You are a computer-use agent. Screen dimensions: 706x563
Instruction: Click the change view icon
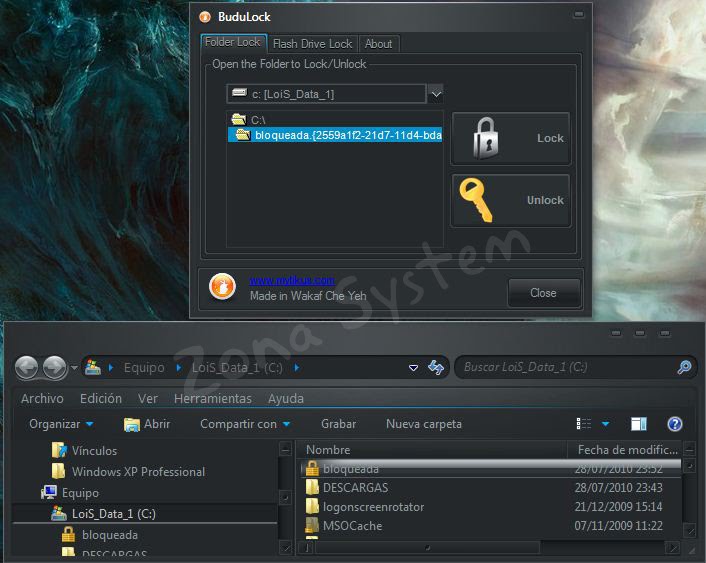click(x=584, y=424)
